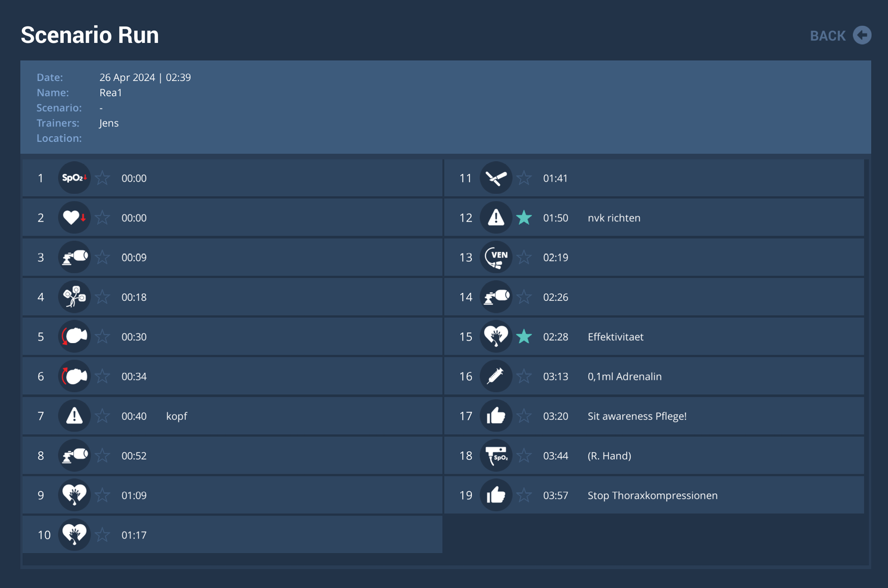888x588 pixels.
Task: Go back using the BACK button
Action: (x=828, y=36)
